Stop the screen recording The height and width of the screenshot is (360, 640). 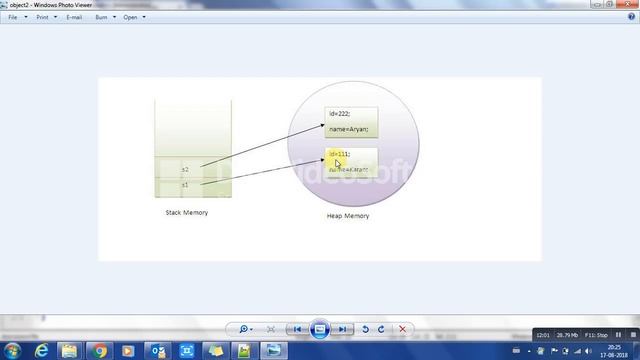pos(633,335)
